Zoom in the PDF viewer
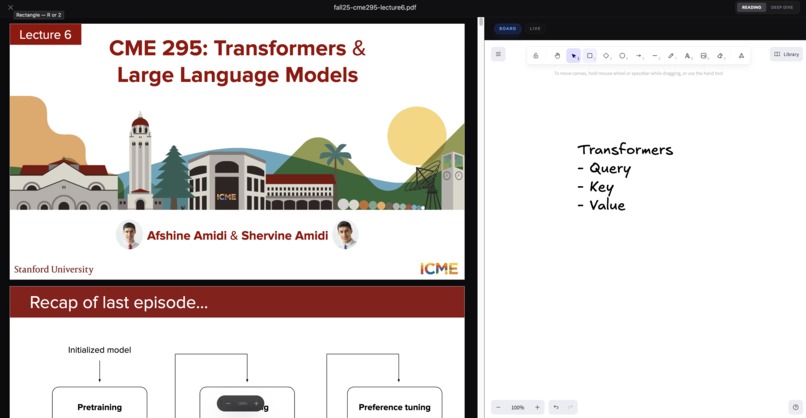This screenshot has width=806, height=418. click(256, 404)
